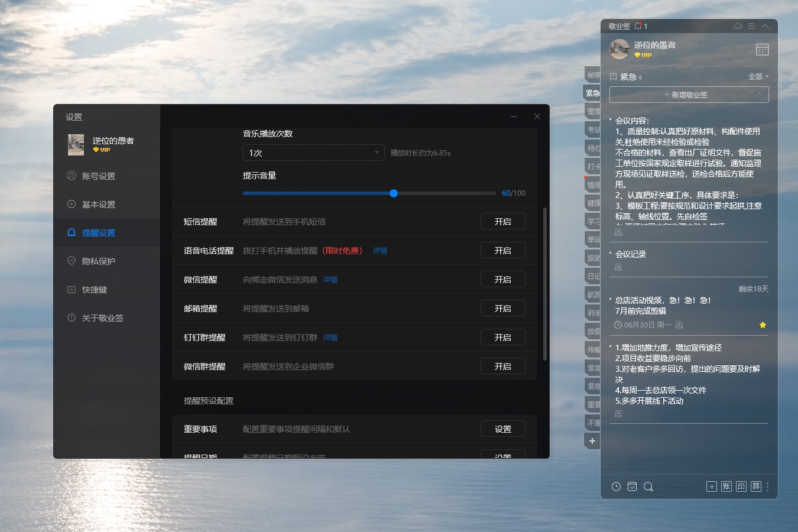Open the 会议记录 note

631,254
